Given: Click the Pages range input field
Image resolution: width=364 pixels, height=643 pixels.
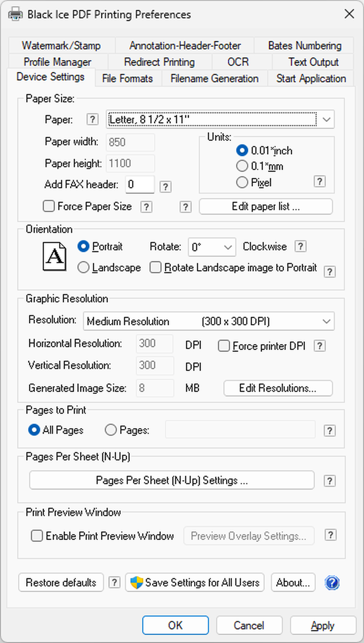Looking at the screenshot, I should (x=240, y=430).
